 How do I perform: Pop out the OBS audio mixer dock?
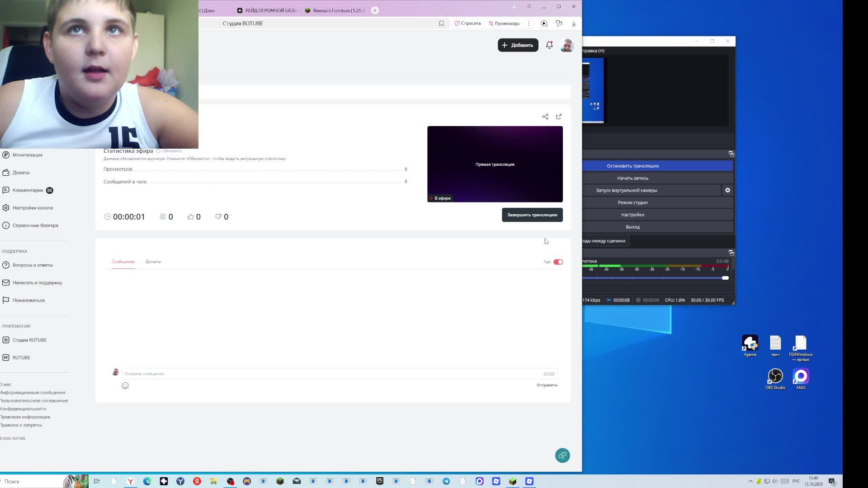731,253
